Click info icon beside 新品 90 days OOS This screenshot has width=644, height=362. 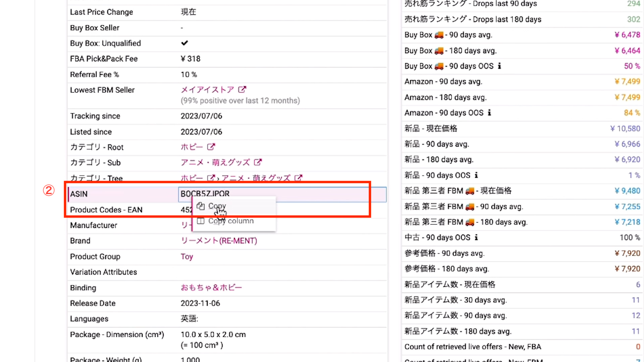pos(476,175)
